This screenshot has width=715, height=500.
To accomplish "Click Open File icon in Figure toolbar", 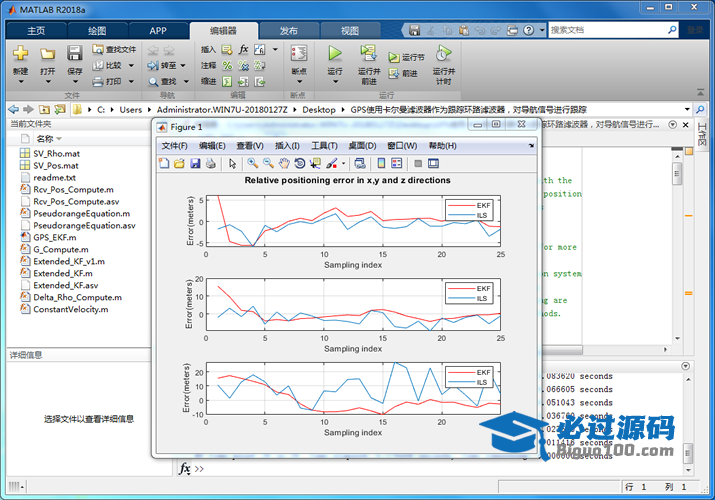I will (179, 163).
